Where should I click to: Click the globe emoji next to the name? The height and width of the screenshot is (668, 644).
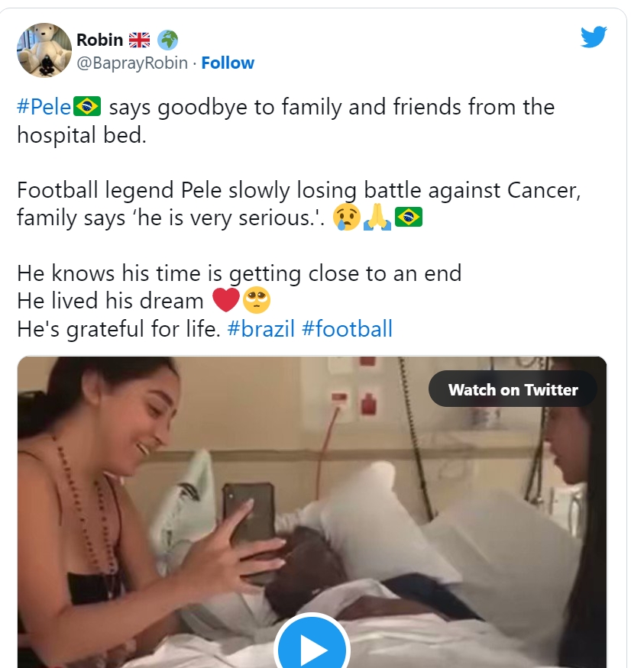(x=167, y=40)
